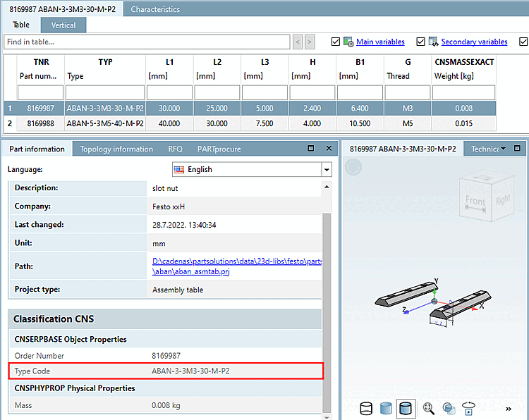Click the zoom-all magnifier icon
This screenshot has width=529, height=420.
(x=428, y=409)
